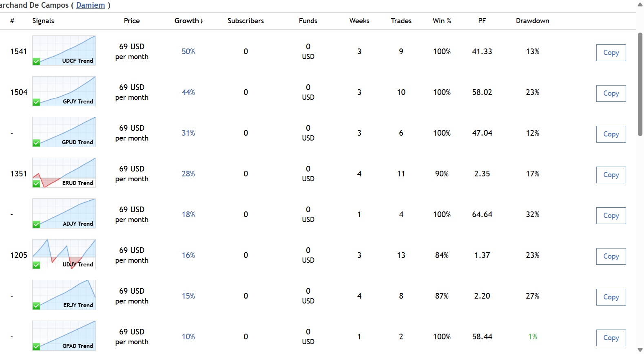This screenshot has width=644, height=354.
Task: Click the green check badge on UDCF Trend
Action: click(36, 62)
